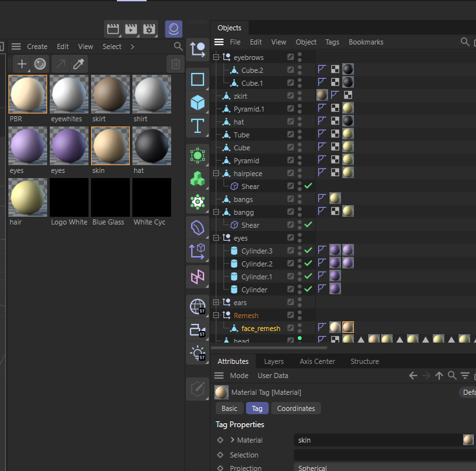
Task: Open Object Manager File menu
Action: [235, 42]
